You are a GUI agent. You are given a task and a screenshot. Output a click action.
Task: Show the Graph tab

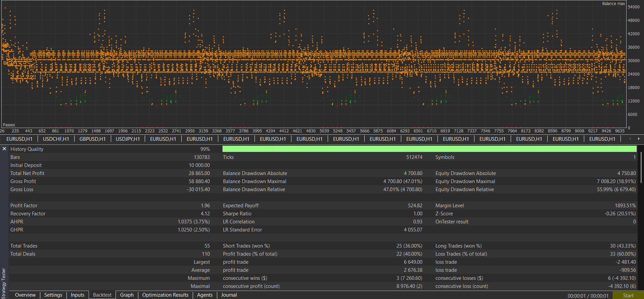127,295
